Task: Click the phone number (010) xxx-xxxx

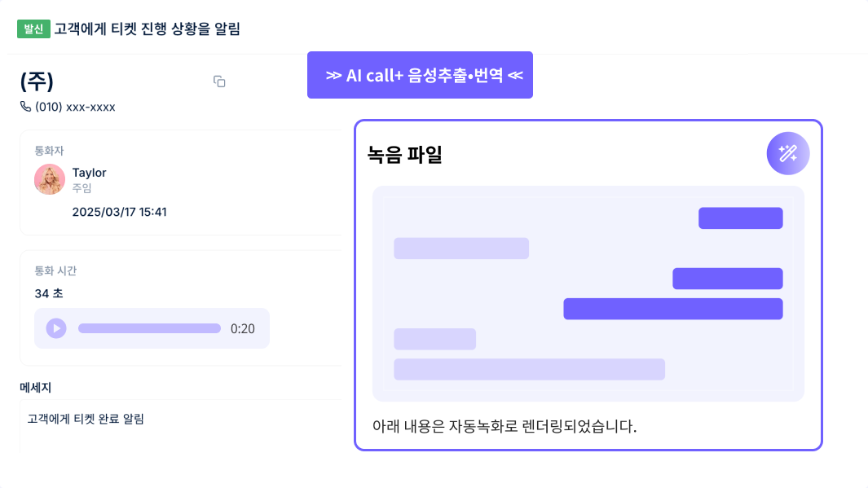Action: pos(75,107)
